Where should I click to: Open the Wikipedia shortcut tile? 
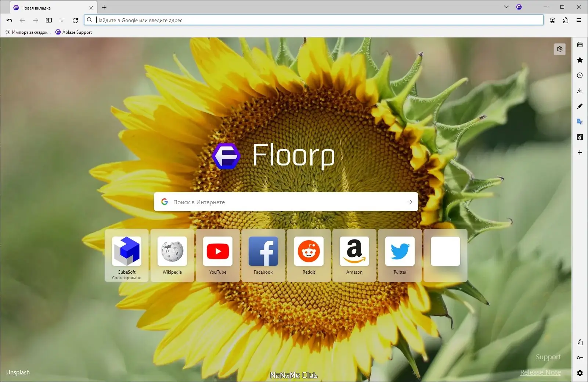tap(172, 255)
